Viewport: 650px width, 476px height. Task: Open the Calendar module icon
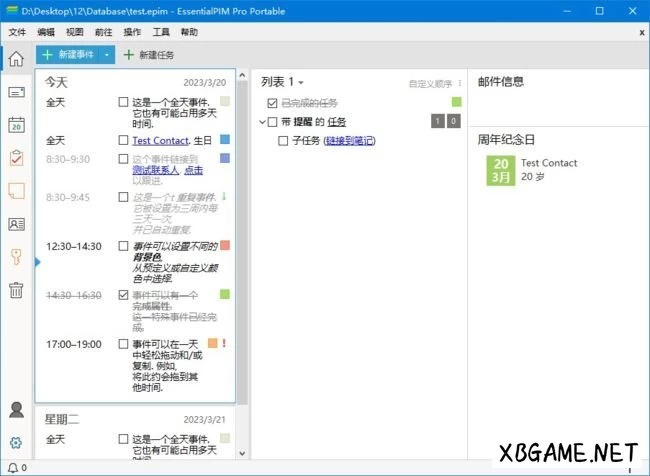click(x=16, y=125)
